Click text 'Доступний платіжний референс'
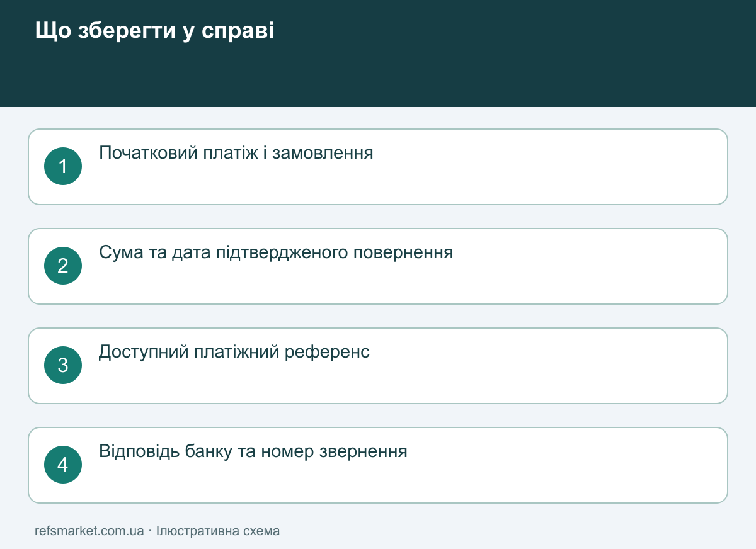Screen dimensions: 756x549 pyautogui.click(x=234, y=352)
